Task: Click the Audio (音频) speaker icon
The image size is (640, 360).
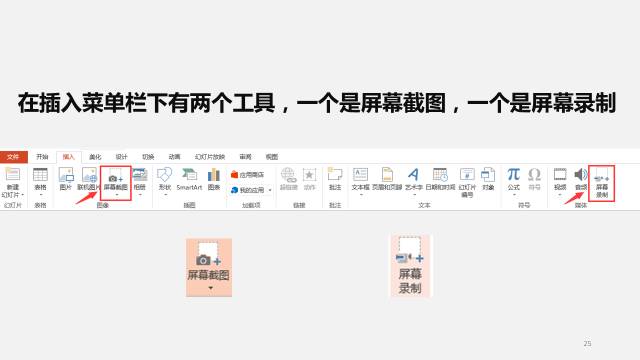Action: point(580,174)
